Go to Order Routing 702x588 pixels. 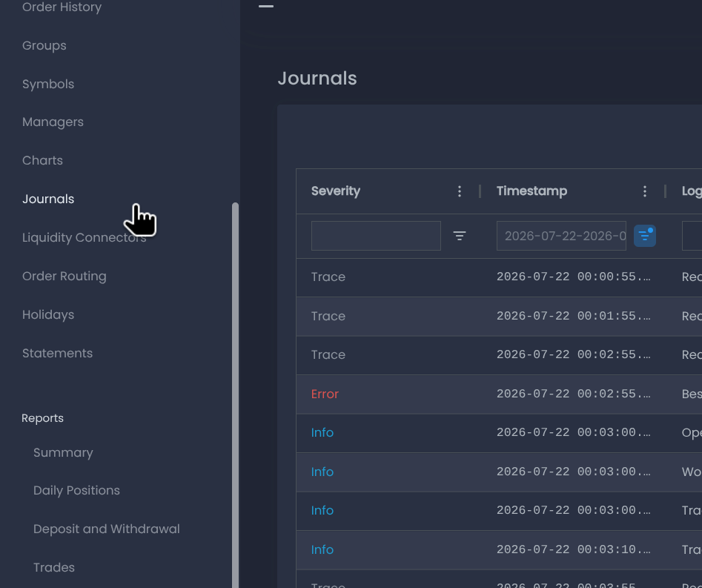(64, 276)
